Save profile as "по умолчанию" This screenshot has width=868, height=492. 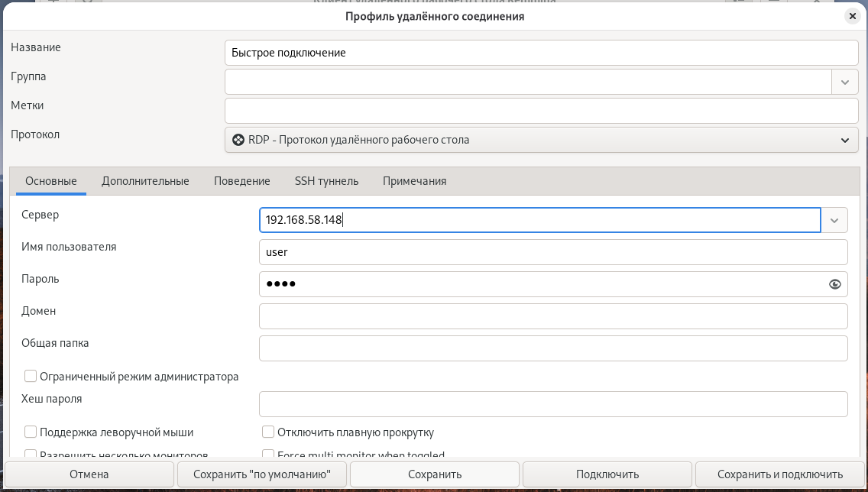[262, 474]
